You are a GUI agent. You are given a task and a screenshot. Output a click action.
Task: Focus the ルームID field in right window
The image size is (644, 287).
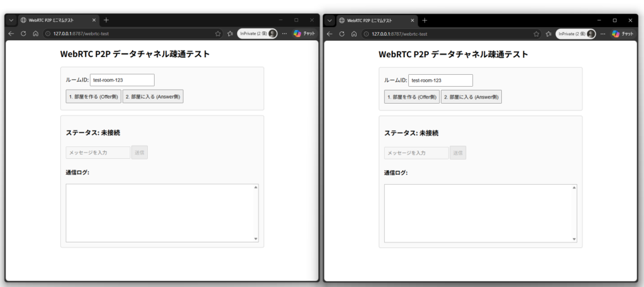(440, 80)
